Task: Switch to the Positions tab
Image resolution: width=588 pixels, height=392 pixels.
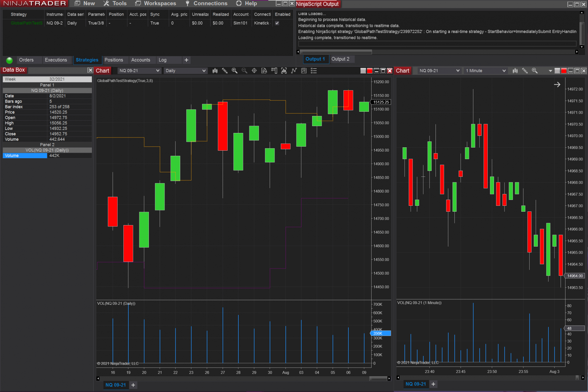Action: point(114,60)
